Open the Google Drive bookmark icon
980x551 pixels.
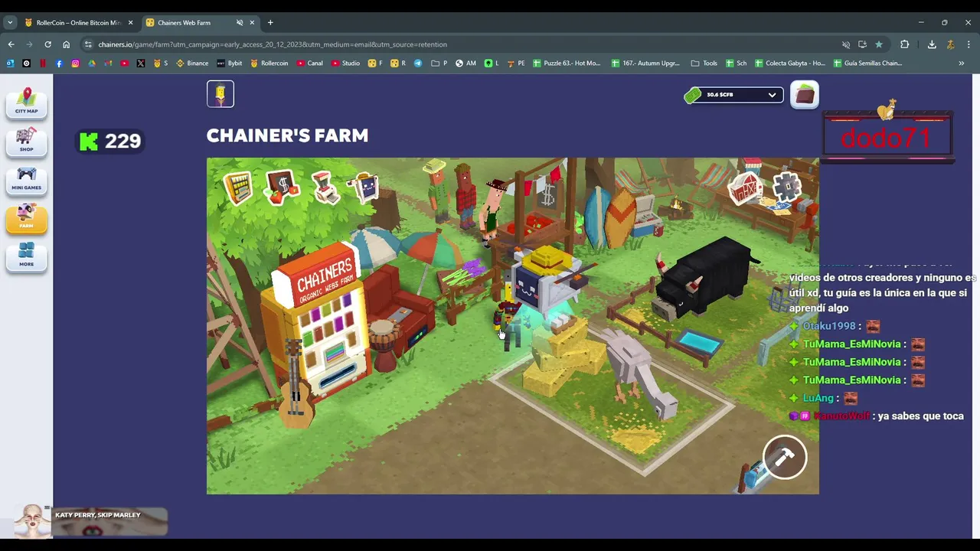(92, 63)
